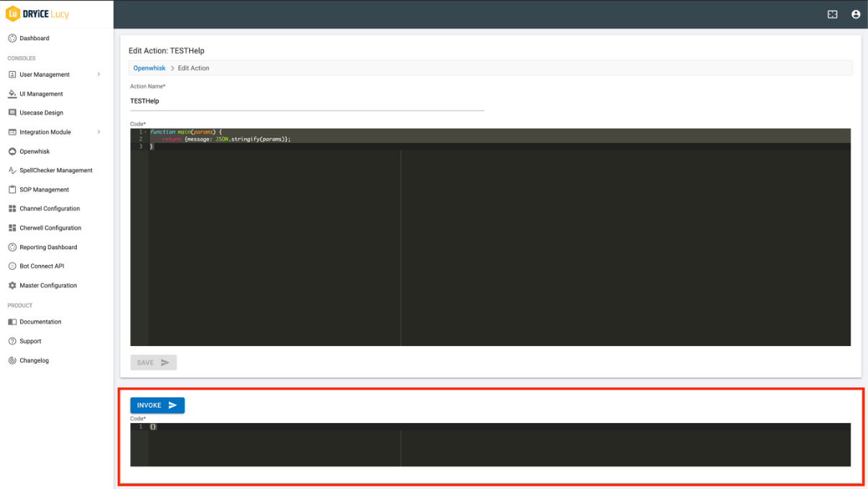This screenshot has width=868, height=489.
Task: Click the Documentation book icon
Action: point(12,322)
